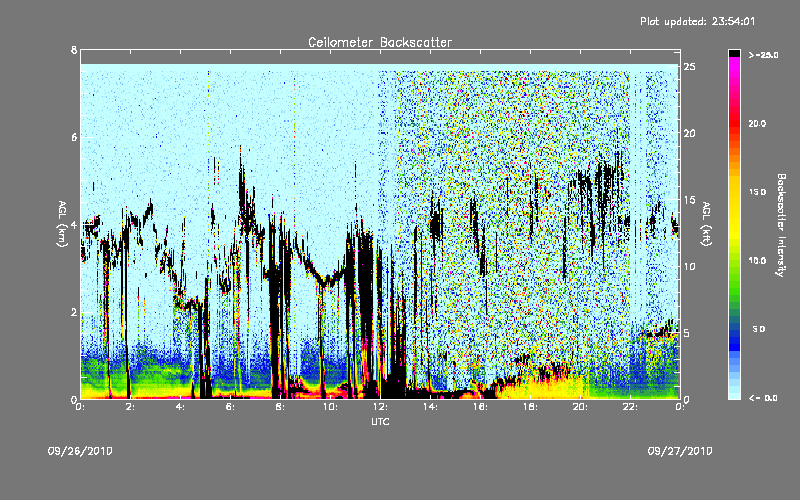Click the "22:" UTC hour tick
The height and width of the screenshot is (500, 800).
(630, 407)
